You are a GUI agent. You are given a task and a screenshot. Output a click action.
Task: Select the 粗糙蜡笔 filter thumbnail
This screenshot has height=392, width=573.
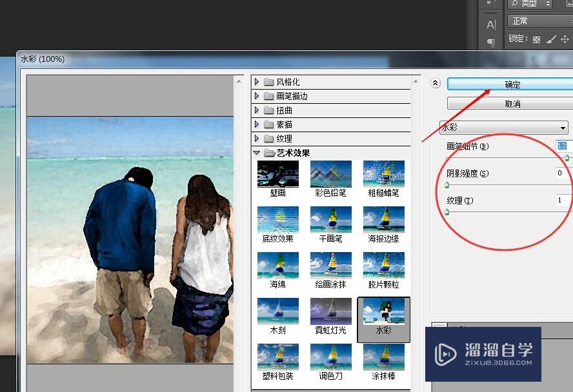(384, 174)
